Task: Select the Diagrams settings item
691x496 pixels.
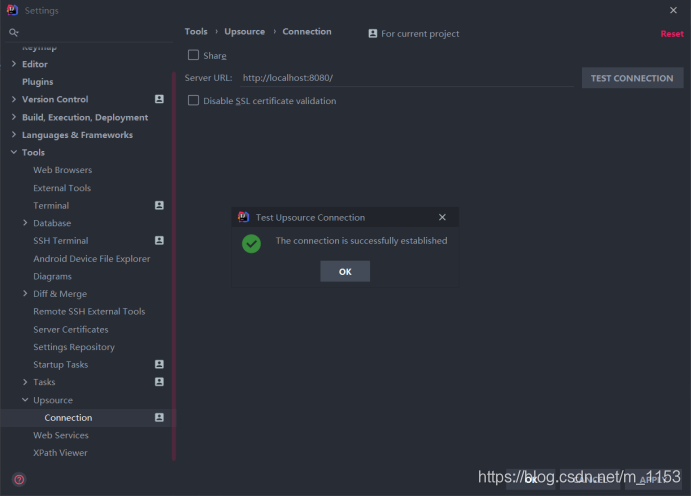Action: point(52,277)
